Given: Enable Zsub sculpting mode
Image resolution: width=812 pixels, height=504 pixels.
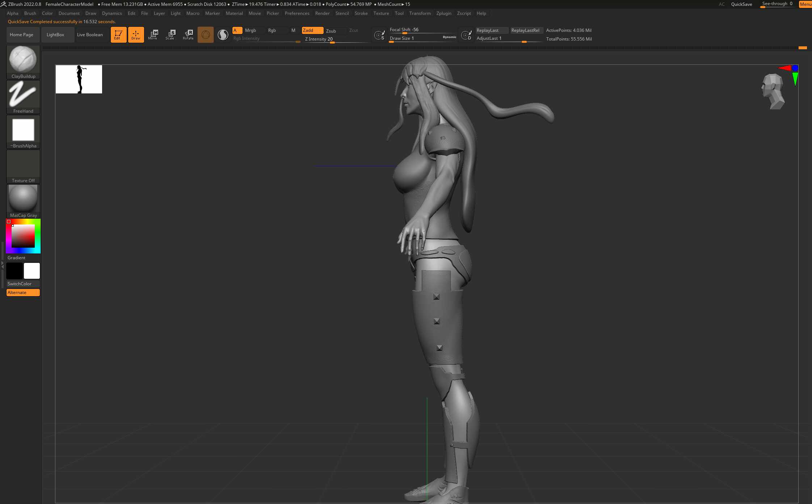Looking at the screenshot, I should (x=331, y=31).
